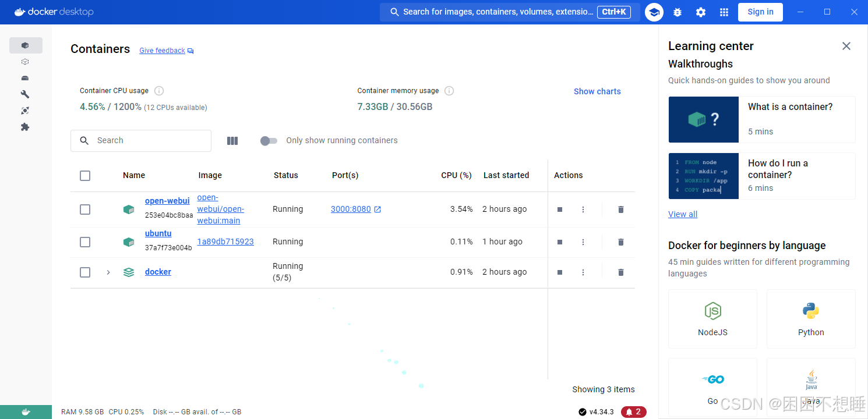Expand the docker compose stack row
This screenshot has height=419, width=868.
pos(108,272)
